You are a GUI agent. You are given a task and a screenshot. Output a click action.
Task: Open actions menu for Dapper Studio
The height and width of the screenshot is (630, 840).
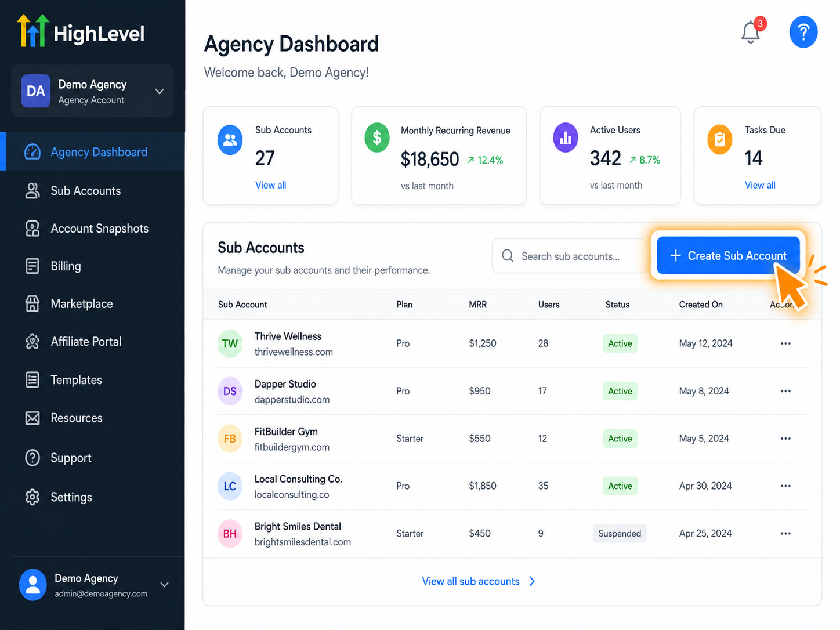point(785,391)
